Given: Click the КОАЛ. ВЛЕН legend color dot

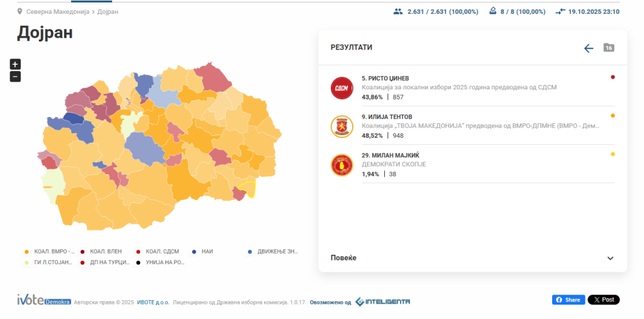Looking at the screenshot, I should [x=82, y=251].
